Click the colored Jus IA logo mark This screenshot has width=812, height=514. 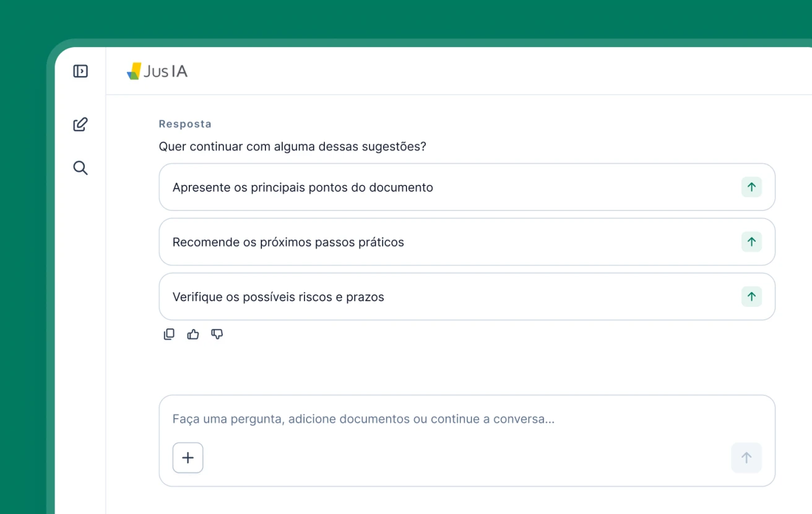(134, 71)
